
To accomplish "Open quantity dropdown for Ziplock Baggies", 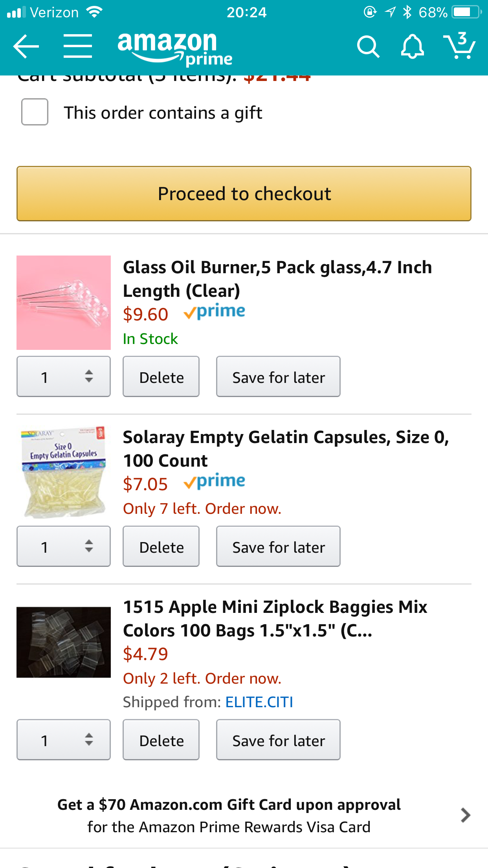I will click(x=64, y=740).
